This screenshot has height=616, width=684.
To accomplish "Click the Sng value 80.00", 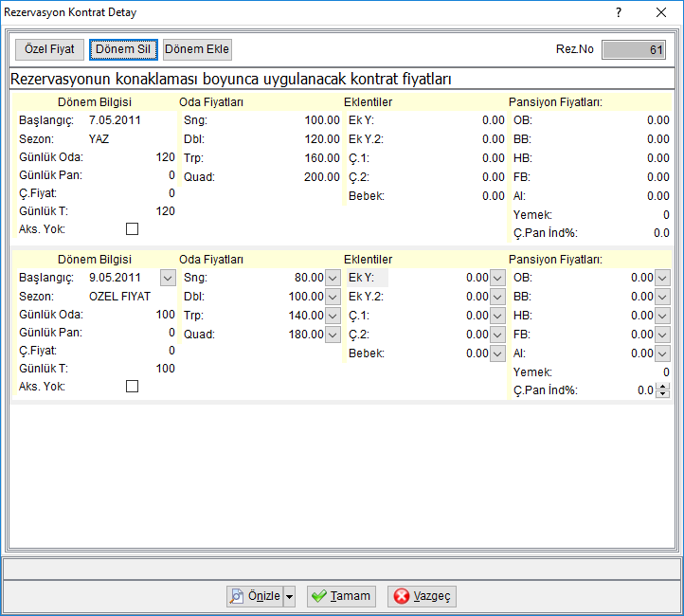I will [x=309, y=278].
